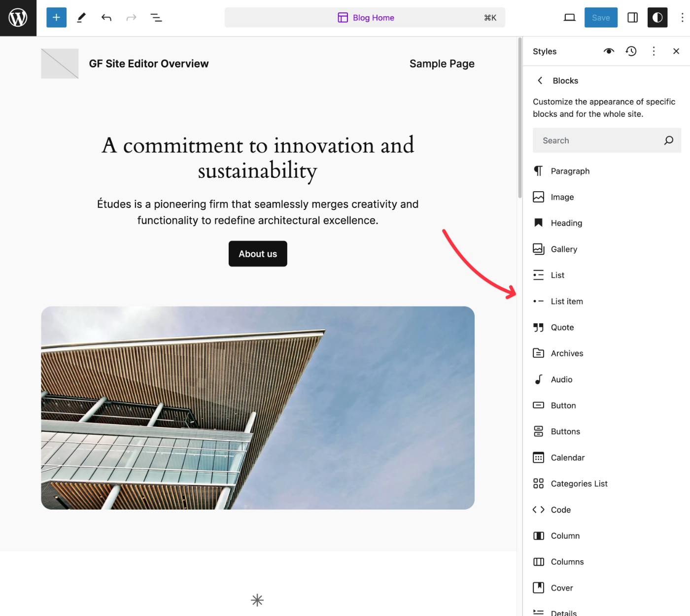This screenshot has width=690, height=616.
Task: Toggle the Style Book eye icon
Action: [x=609, y=51]
